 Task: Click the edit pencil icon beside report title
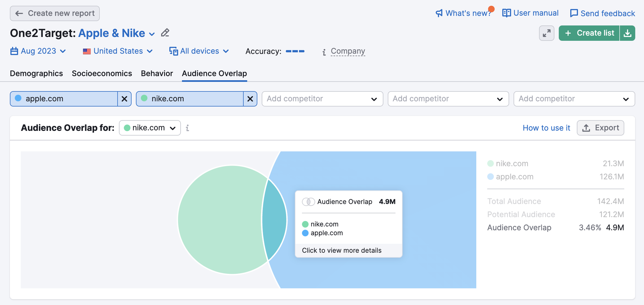[165, 33]
